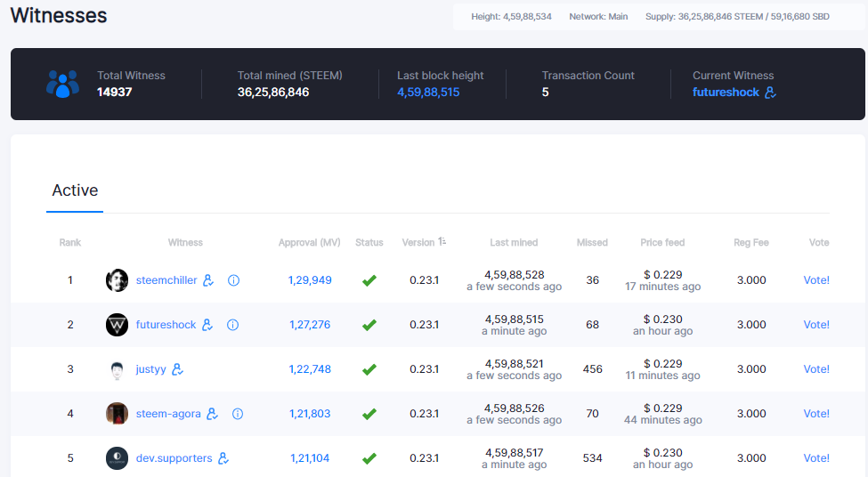Click user icon beside Current Witness futureshock
Image resolution: width=868 pixels, height=477 pixels.
pyautogui.click(x=771, y=93)
